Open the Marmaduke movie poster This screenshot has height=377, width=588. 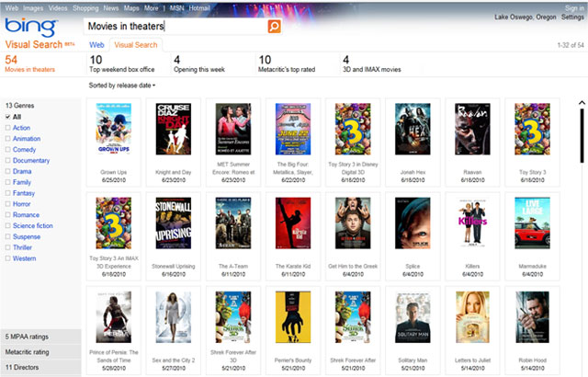tap(533, 223)
